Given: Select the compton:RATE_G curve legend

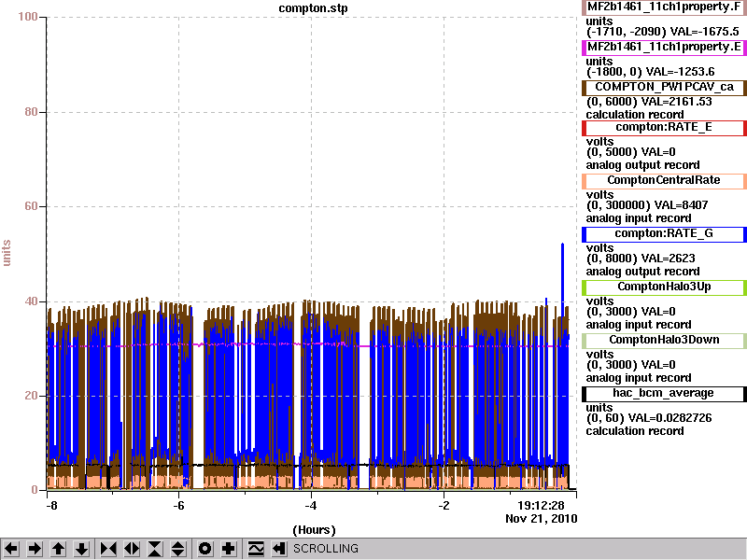Looking at the screenshot, I should [x=664, y=234].
